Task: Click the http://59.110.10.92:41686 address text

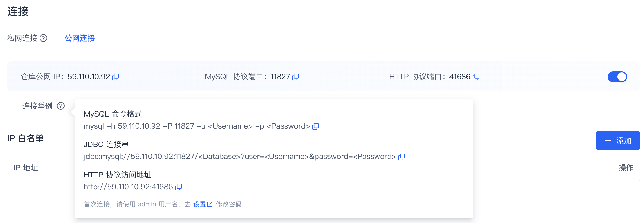Action: 128,187
